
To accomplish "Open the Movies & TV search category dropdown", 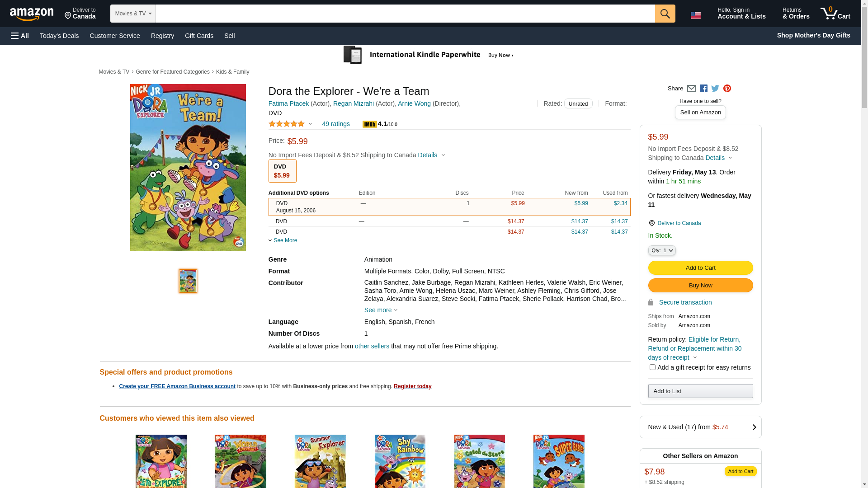I will (133, 14).
